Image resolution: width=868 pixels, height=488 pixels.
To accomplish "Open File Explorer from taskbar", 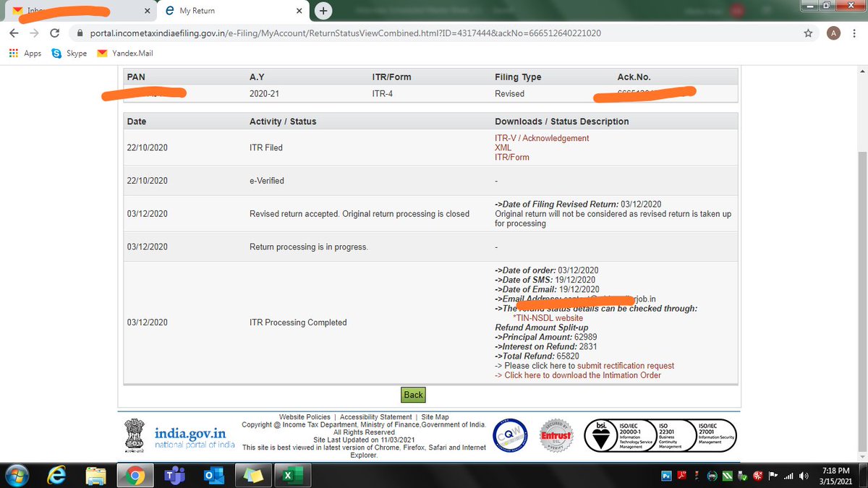I will [96, 475].
